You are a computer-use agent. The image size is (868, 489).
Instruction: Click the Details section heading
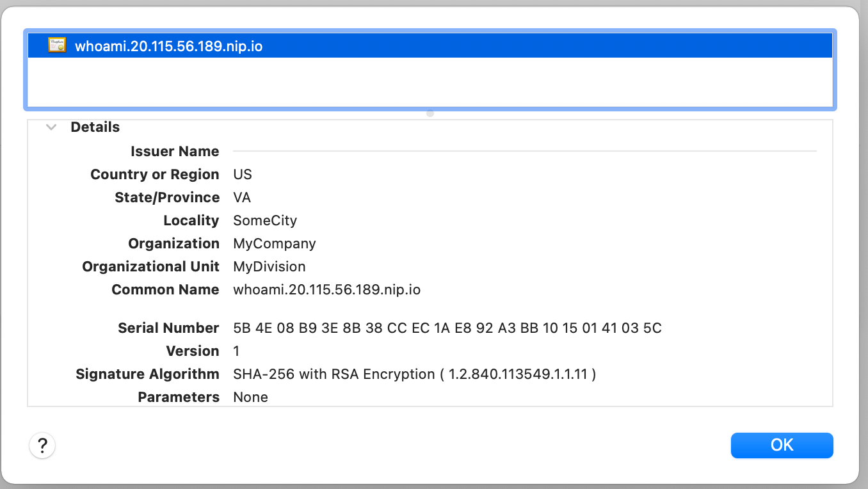[95, 127]
